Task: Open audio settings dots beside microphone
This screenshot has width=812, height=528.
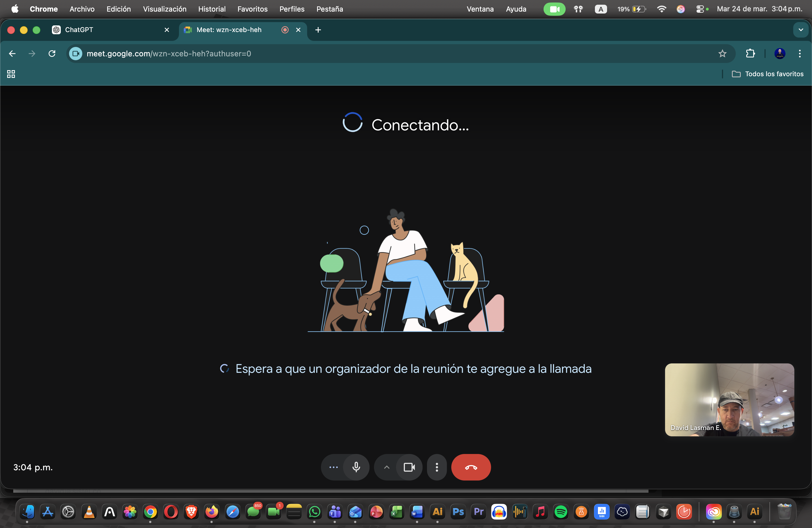Action: point(333,467)
